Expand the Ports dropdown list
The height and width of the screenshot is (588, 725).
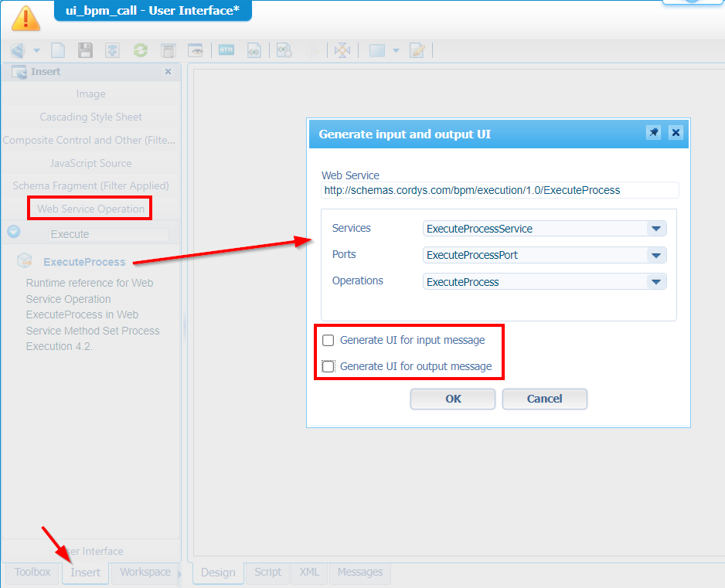655,255
